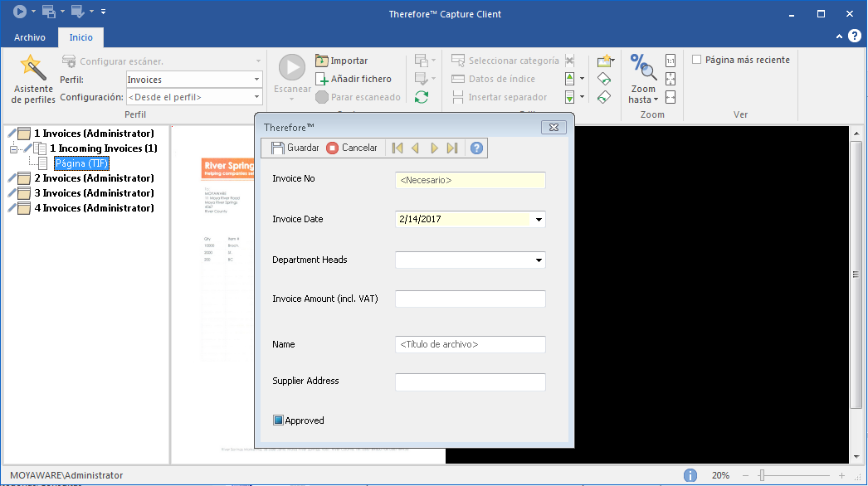868x486 pixels.
Task: Collapse the 1 Incoming Invoices tree node
Action: pyautogui.click(x=13, y=149)
